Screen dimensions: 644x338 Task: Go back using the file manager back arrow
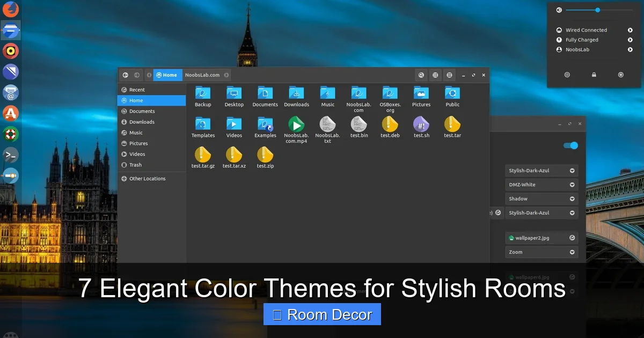[125, 75]
